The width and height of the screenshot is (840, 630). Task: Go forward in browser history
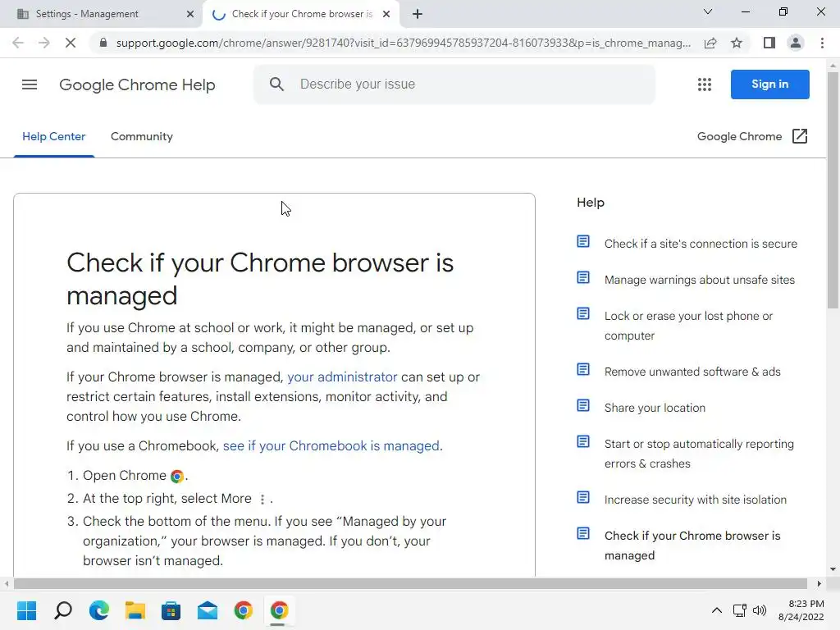coord(44,43)
